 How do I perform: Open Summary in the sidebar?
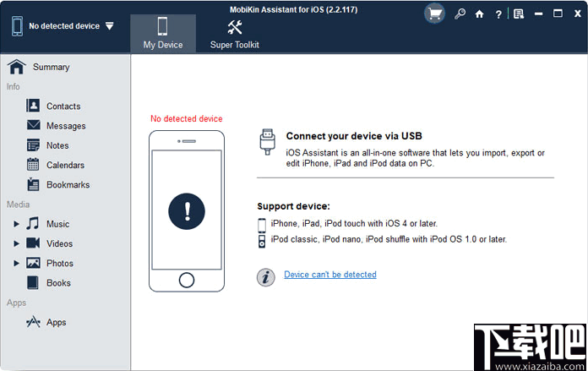click(51, 67)
